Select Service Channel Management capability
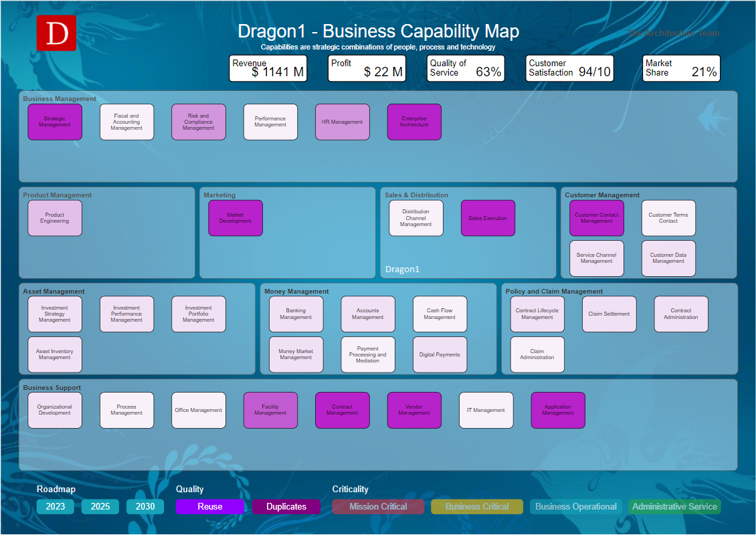The image size is (756, 535). point(597,258)
